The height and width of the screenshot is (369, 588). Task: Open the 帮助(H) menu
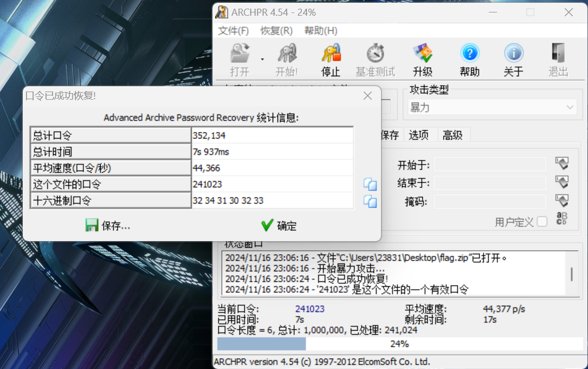(321, 31)
